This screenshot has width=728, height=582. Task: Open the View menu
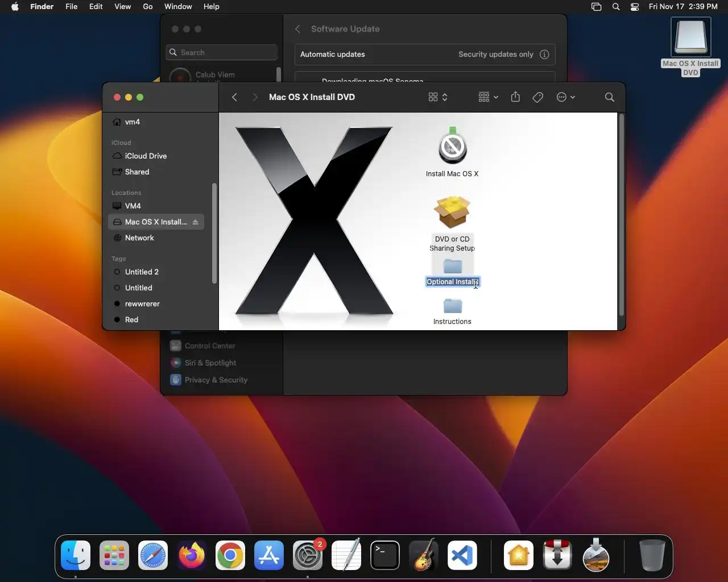[123, 7]
